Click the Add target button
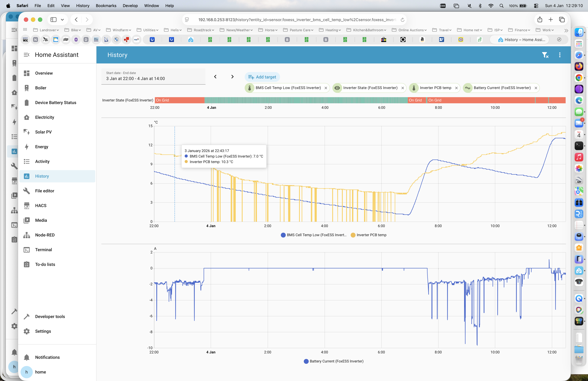Image resolution: width=588 pixels, height=381 pixels. [262, 77]
